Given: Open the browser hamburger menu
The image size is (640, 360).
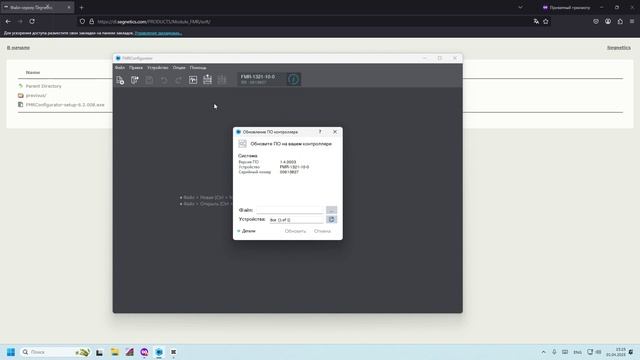Looking at the screenshot, I should coord(632,21).
